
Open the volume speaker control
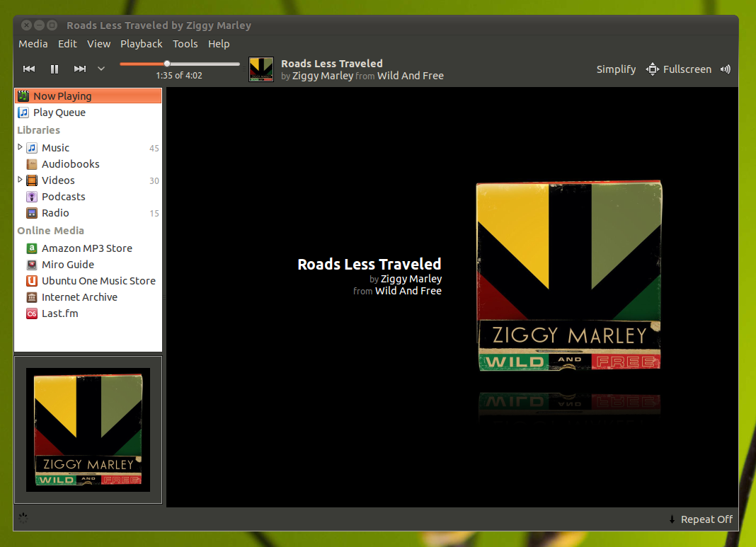(725, 69)
